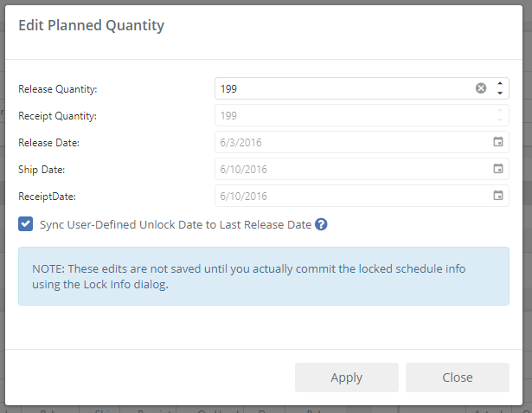Open the ReceiptDate calendar picker

tap(497, 196)
